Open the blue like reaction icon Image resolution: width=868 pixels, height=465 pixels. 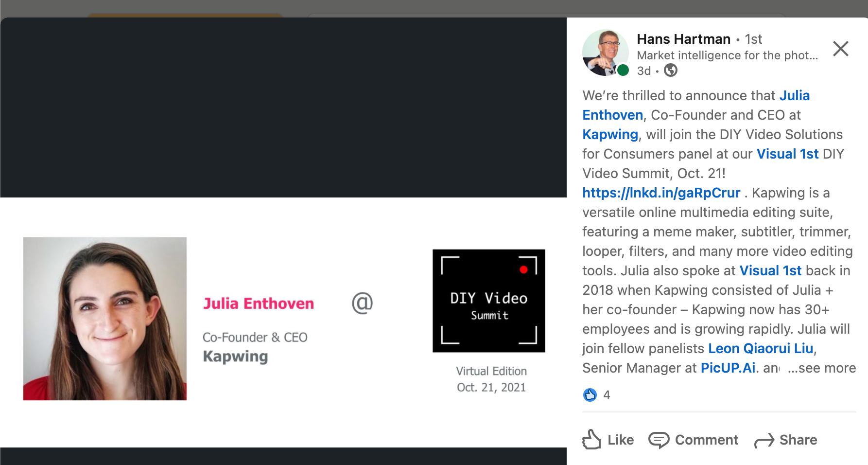[590, 394]
